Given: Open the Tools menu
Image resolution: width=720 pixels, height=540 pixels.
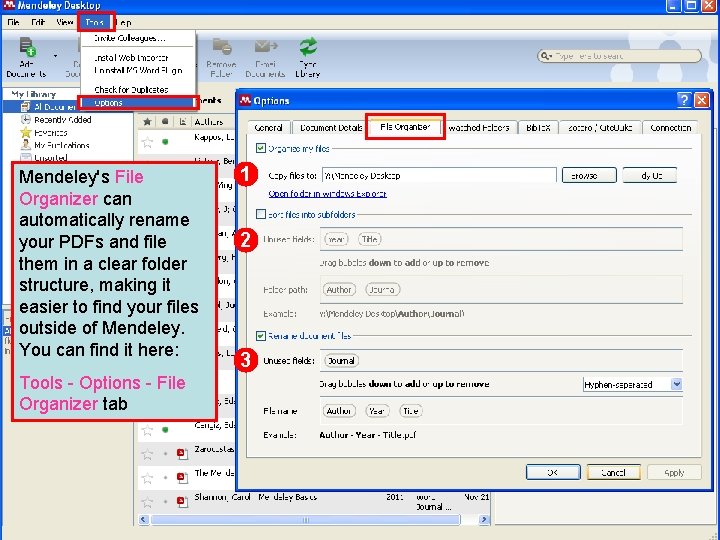Looking at the screenshot, I should click(95, 22).
